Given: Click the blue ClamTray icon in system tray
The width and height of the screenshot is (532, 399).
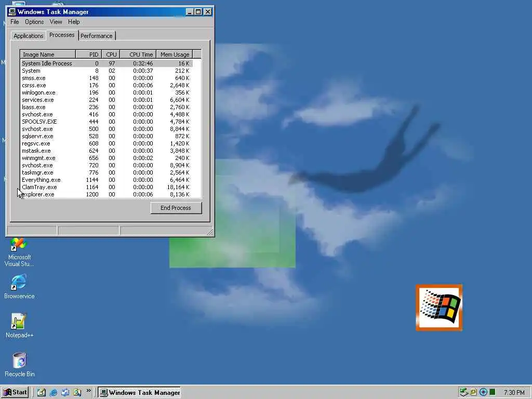Looking at the screenshot, I should coord(483,392).
